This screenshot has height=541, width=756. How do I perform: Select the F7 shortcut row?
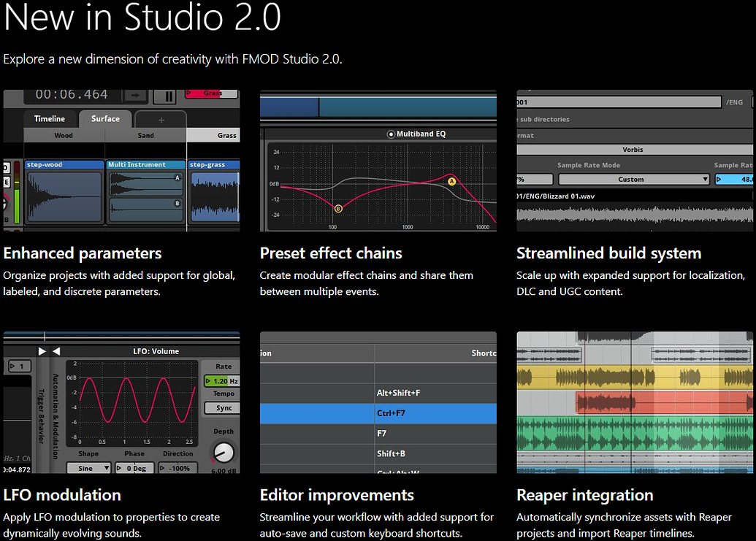pyautogui.click(x=378, y=434)
